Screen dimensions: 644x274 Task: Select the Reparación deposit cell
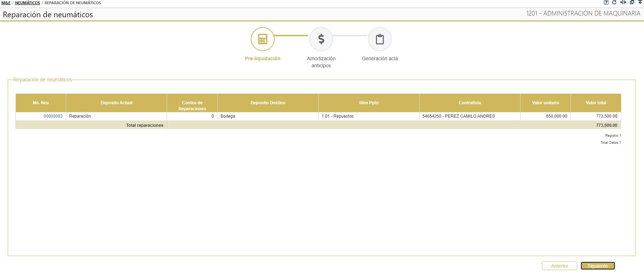tap(116, 116)
